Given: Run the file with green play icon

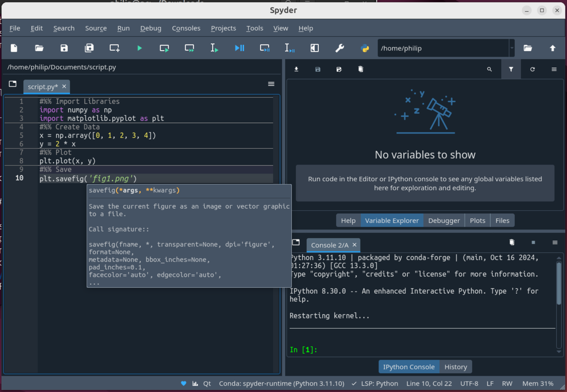Looking at the screenshot, I should click(x=139, y=48).
